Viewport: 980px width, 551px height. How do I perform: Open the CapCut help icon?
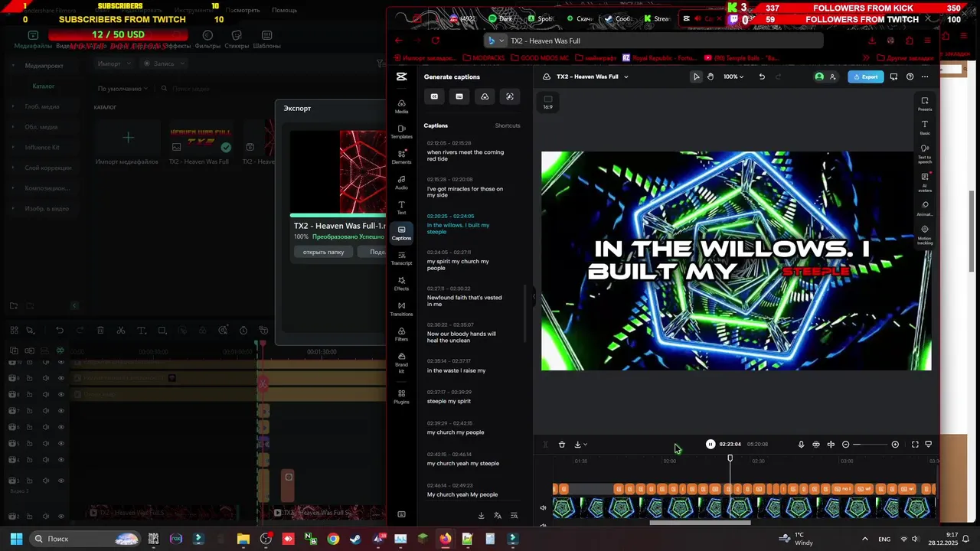click(x=910, y=77)
